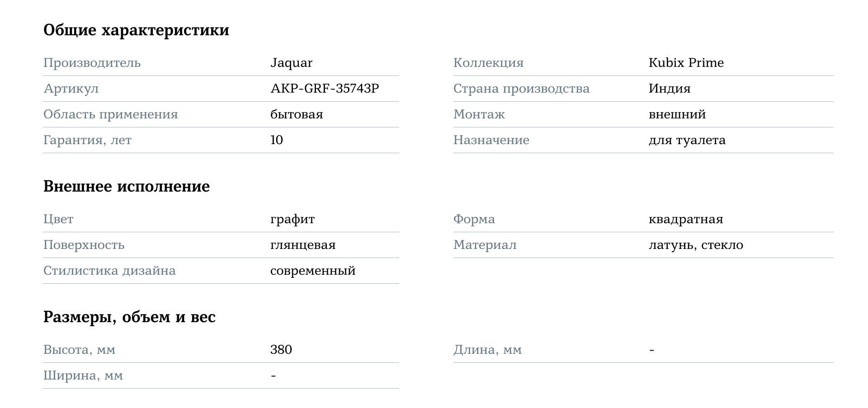The height and width of the screenshot is (408, 868).
Task: Click the country value "Индия"
Action: 669,89
